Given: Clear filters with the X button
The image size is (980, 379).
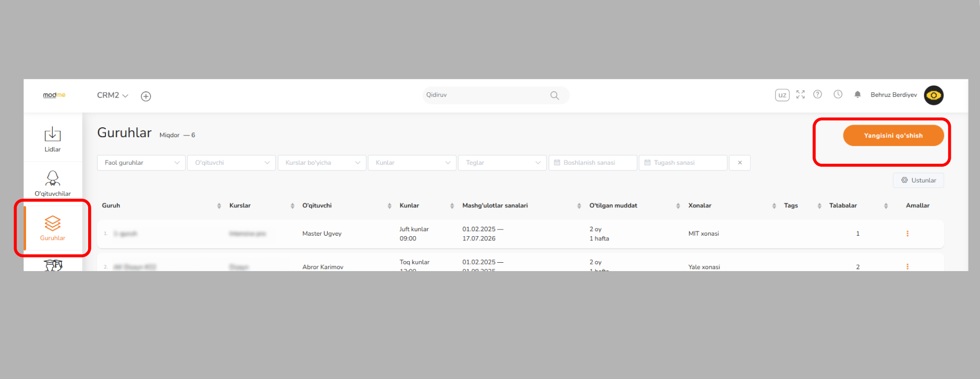Looking at the screenshot, I should pyautogui.click(x=740, y=163).
